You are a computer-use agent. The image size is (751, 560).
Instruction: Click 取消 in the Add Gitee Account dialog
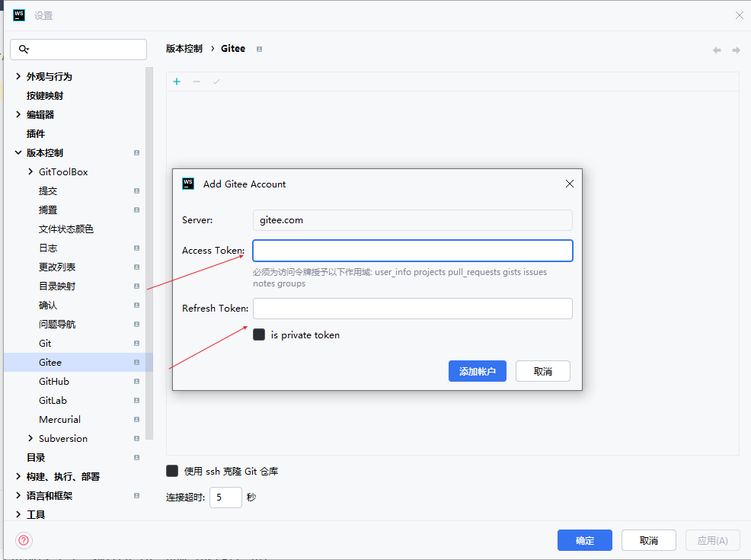[542, 371]
